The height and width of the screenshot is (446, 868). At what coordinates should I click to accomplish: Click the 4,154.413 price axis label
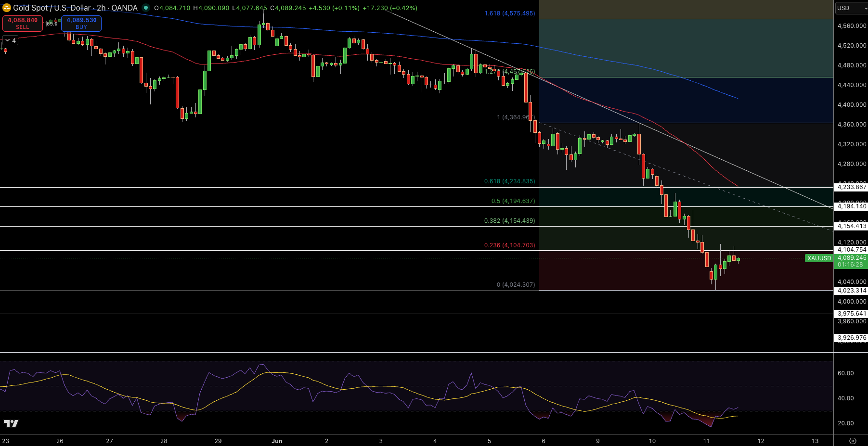[852, 226]
